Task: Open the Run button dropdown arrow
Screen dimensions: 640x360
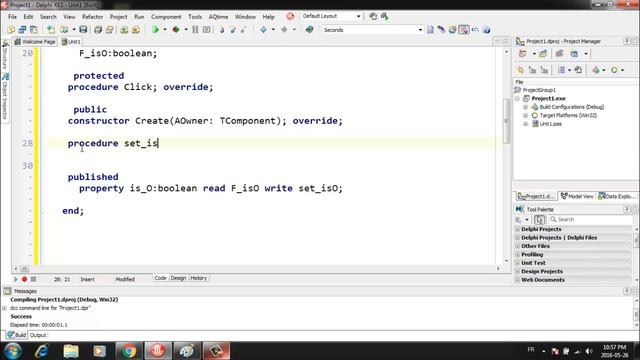Action: coord(165,29)
